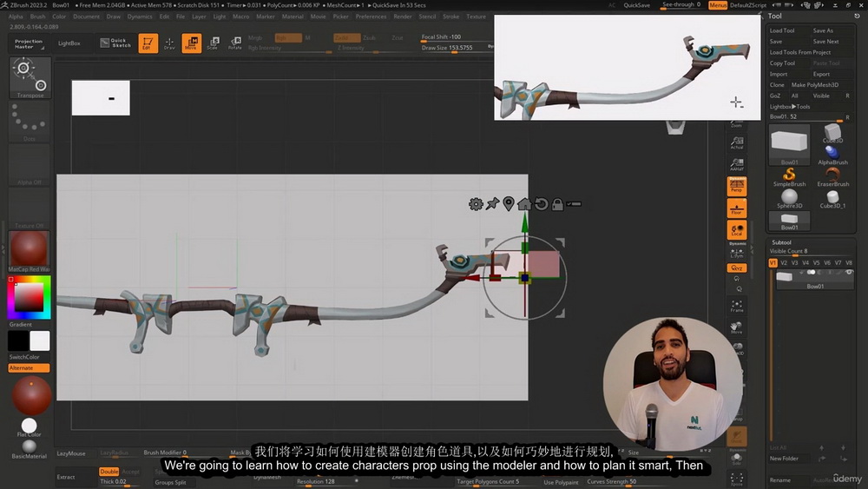The width and height of the screenshot is (868, 489).
Task: Click the gizmo Reset orientation icon
Action: [541, 204]
